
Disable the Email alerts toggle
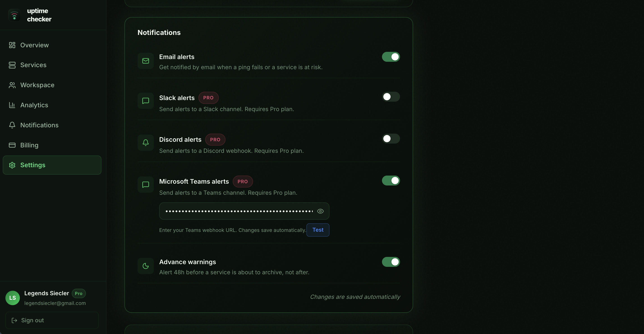pyautogui.click(x=391, y=57)
